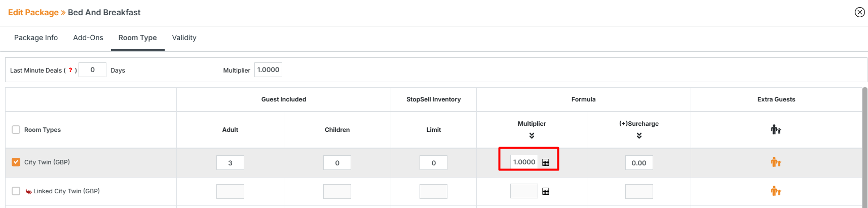Open calculator icon in City Twin multiplier
The height and width of the screenshot is (208, 868).
tap(546, 162)
